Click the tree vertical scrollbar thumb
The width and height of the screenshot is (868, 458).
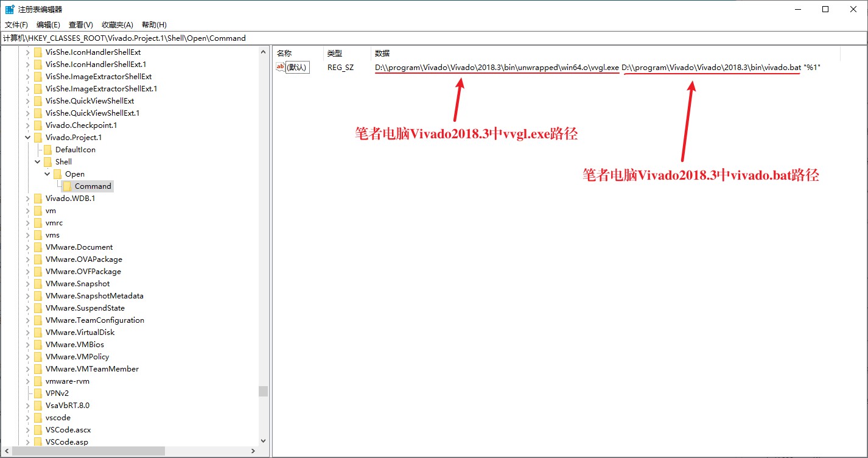pos(263,391)
